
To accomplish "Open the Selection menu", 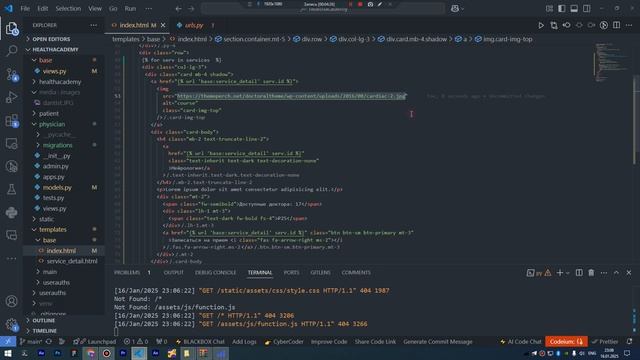I will point(68,9).
